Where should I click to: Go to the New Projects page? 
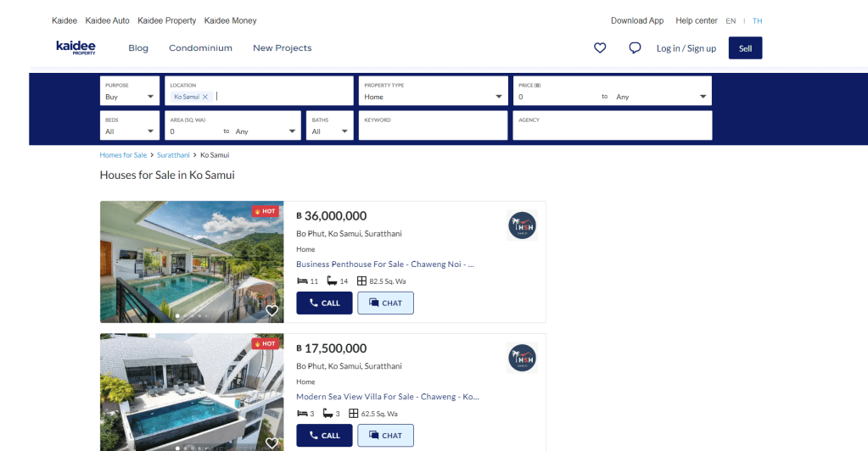[x=282, y=48]
